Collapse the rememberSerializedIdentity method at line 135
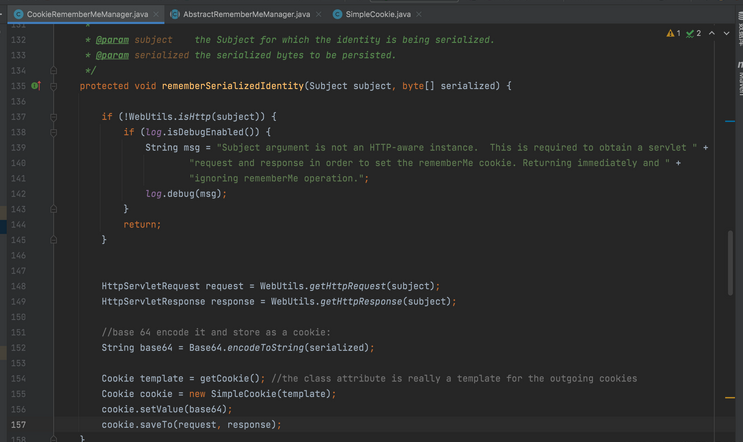Image resolution: width=743 pixels, height=442 pixels. pos(54,86)
